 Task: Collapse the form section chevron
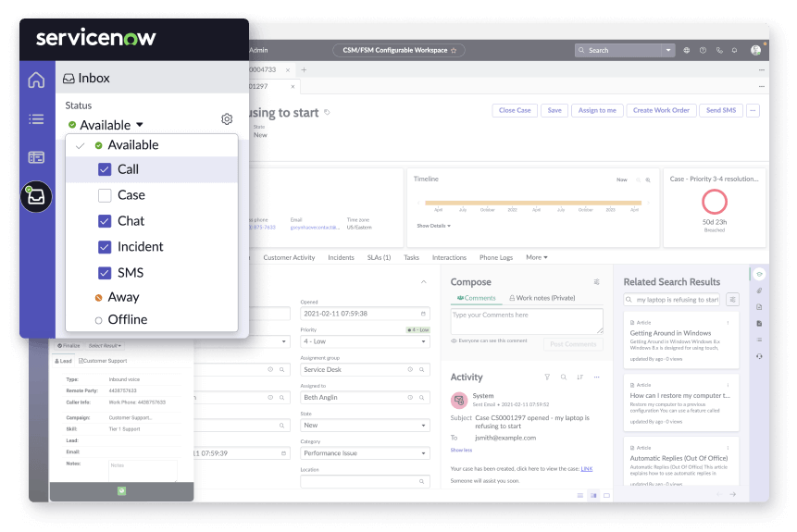tap(423, 282)
